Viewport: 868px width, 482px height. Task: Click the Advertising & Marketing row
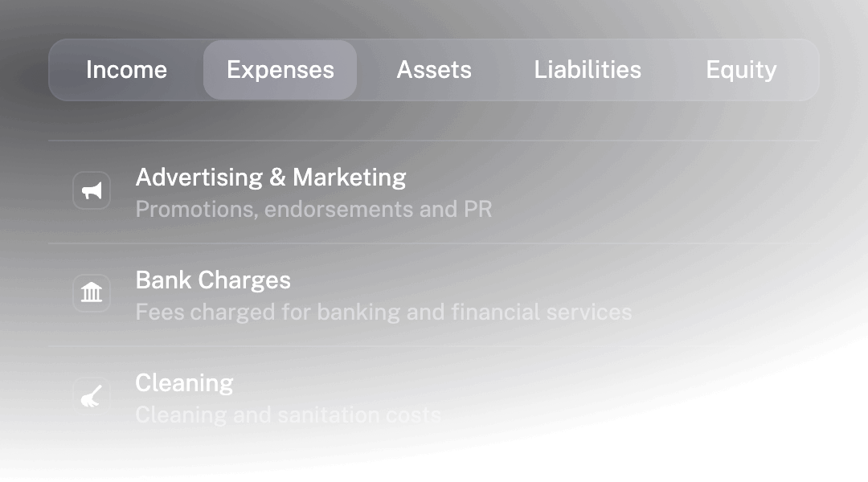pos(434,190)
